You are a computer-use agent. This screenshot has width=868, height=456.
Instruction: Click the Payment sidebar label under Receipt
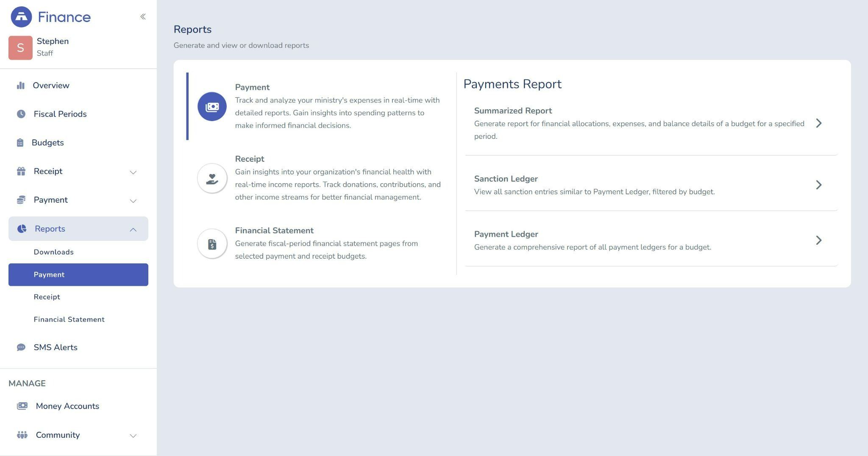(50, 200)
